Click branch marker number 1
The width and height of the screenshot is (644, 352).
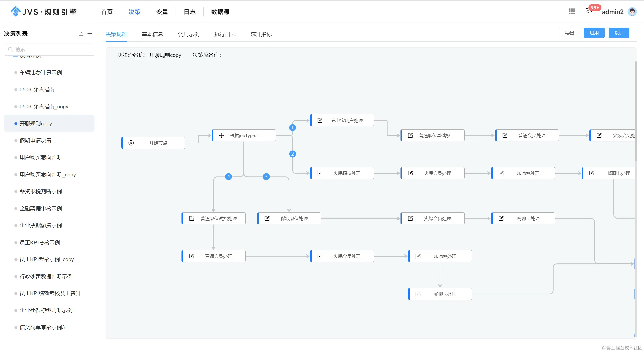pos(292,128)
